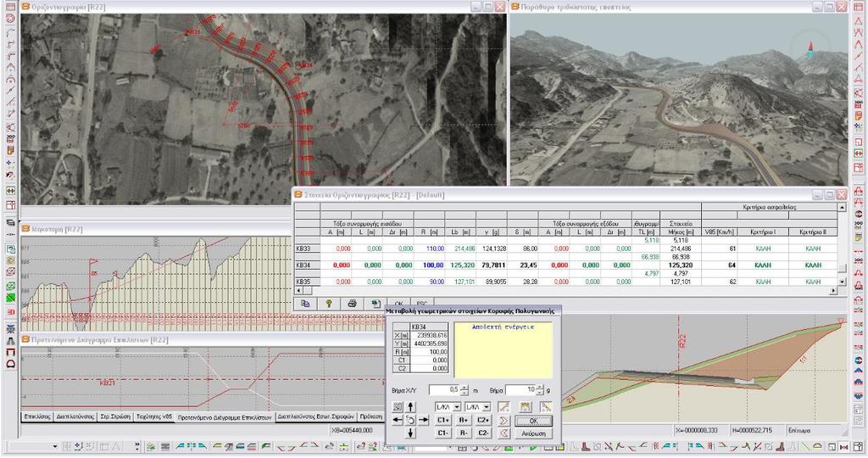Click the printer icon below the elements table

(352, 304)
